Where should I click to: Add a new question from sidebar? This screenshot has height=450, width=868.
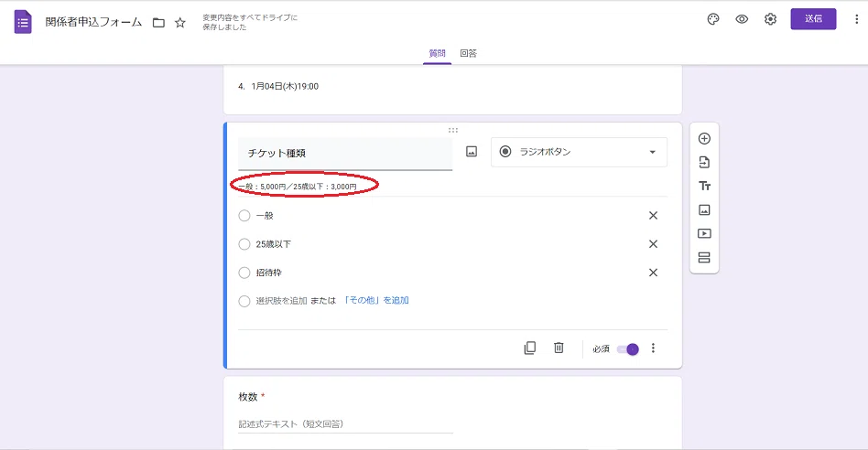(704, 138)
